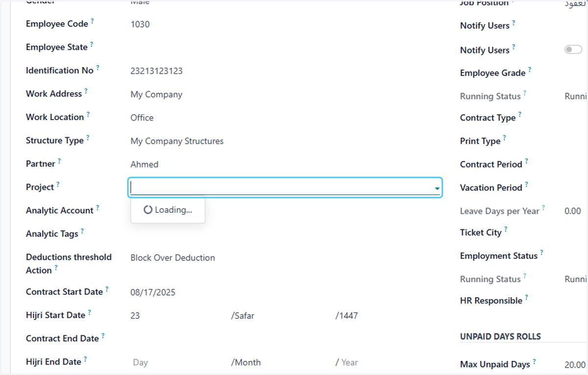Open Deductions threshold field showing Block Over Deduction
588x375 pixels.
point(172,258)
